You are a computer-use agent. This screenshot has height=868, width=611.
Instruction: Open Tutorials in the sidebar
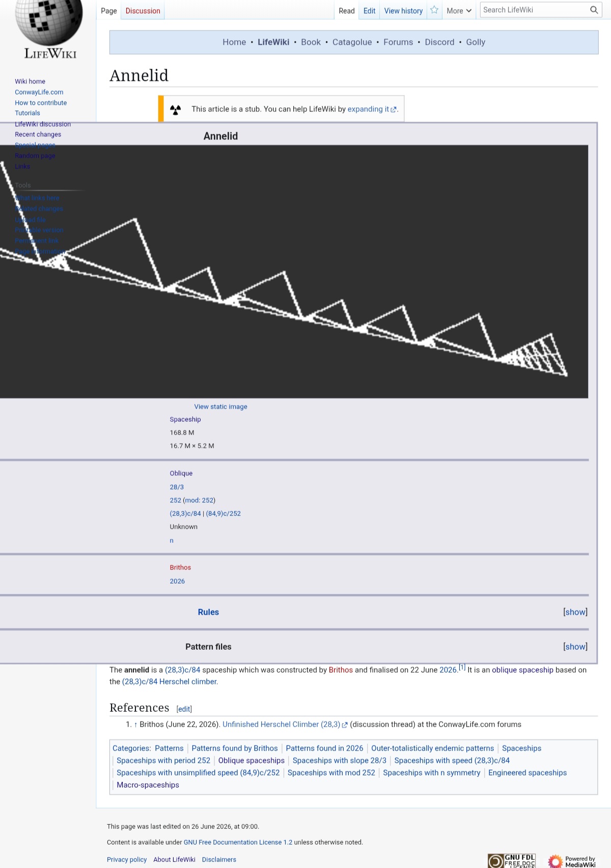coord(27,113)
